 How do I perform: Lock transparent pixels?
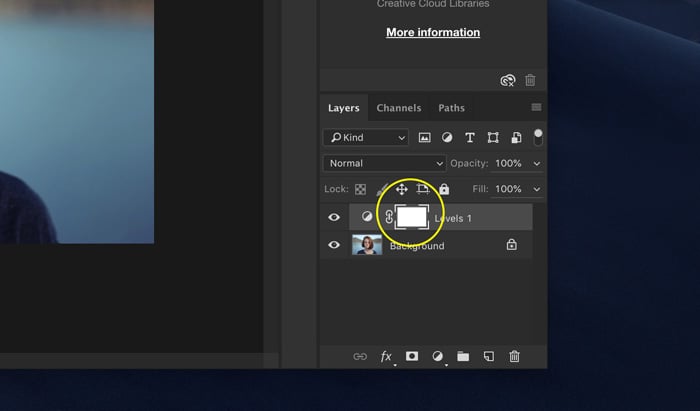click(x=360, y=189)
